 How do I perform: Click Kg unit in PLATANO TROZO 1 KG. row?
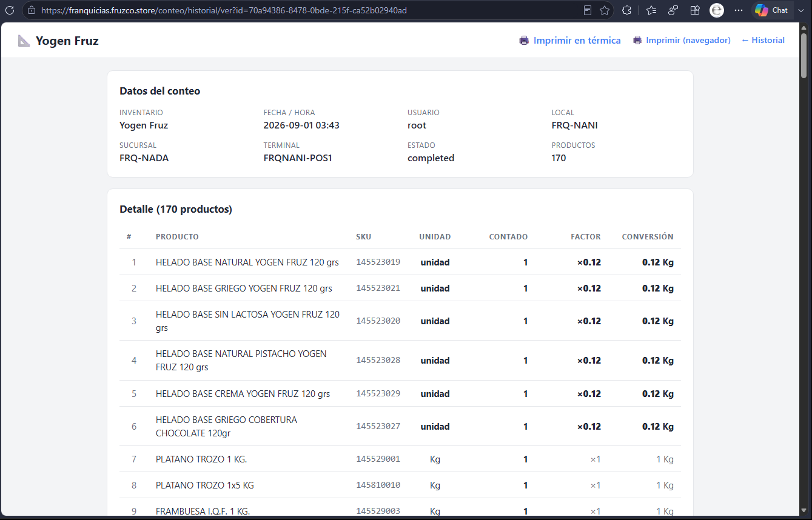coord(435,459)
